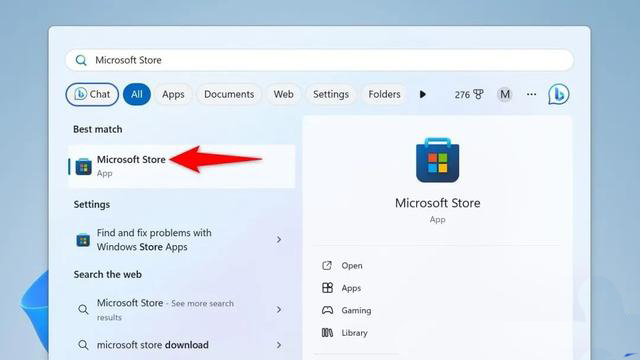
Task: Switch to the Apps filter tab
Action: point(173,94)
